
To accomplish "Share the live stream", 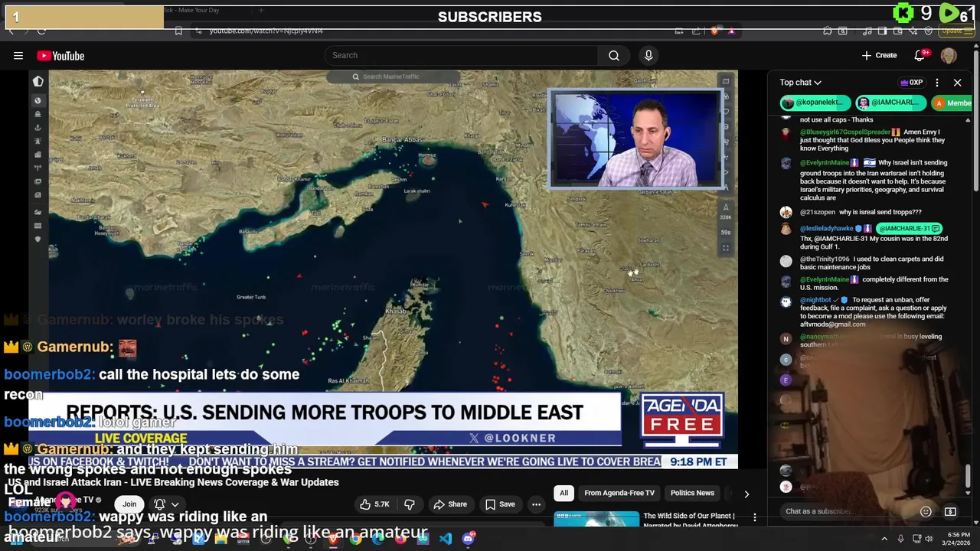I will (450, 504).
